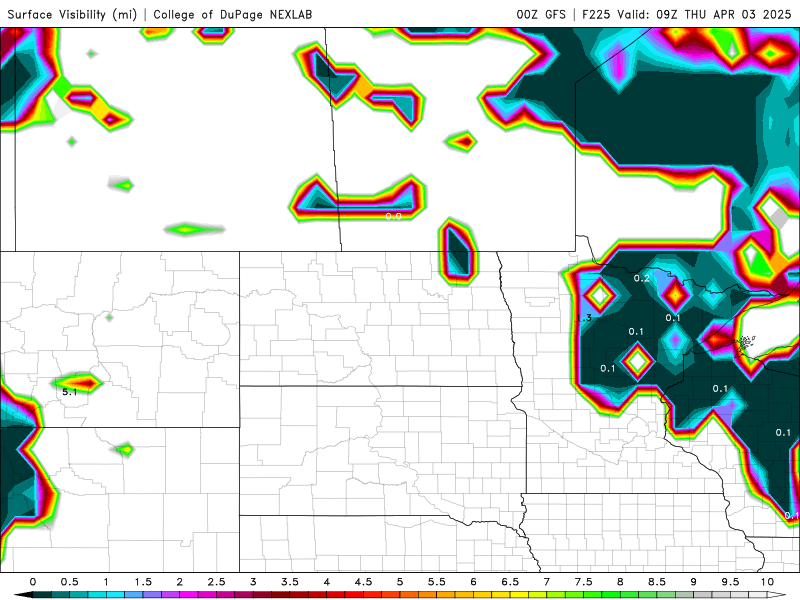This screenshot has width=800, height=600.
Task: Click the "7.5" label on the color scale
Action: pyautogui.click(x=584, y=582)
